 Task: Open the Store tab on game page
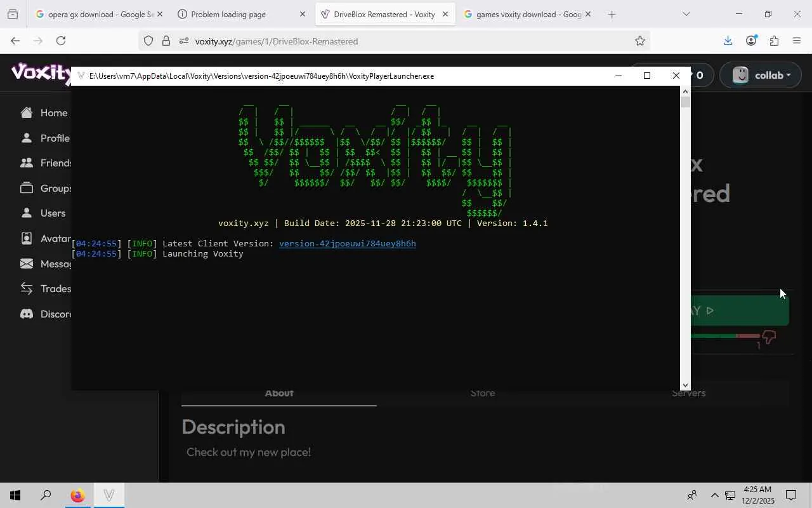tap(483, 393)
